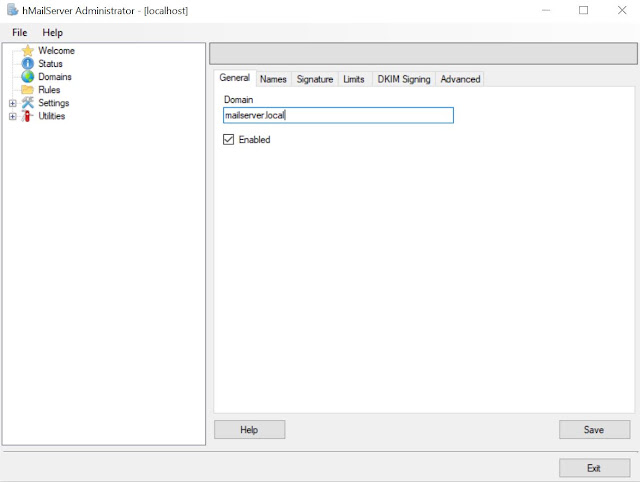Viewport: 640px width, 482px height.
Task: Select Rules in the tree
Action: coord(49,90)
